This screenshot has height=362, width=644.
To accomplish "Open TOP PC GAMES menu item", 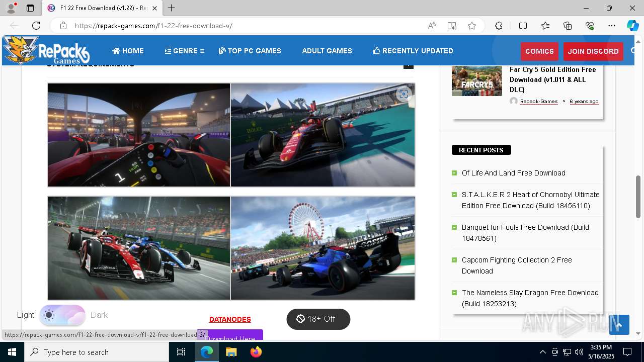I will point(250,51).
